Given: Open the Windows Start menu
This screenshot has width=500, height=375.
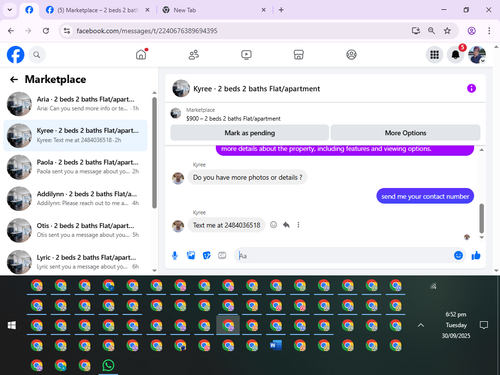Looking at the screenshot, I should coord(12,325).
